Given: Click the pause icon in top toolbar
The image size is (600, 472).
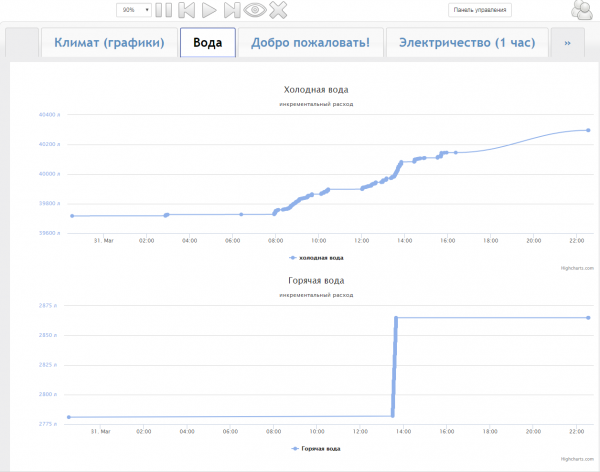Looking at the screenshot, I should pyautogui.click(x=164, y=10).
